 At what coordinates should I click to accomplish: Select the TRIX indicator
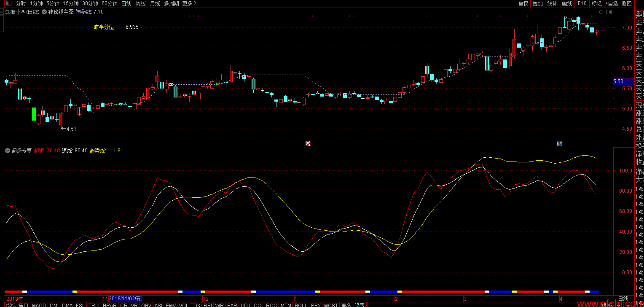click(94, 305)
